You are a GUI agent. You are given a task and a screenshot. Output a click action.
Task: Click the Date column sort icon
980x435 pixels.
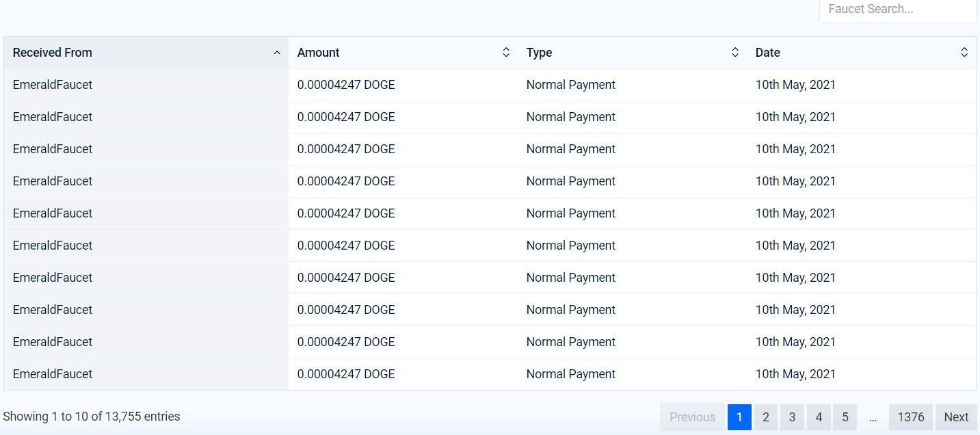point(964,53)
